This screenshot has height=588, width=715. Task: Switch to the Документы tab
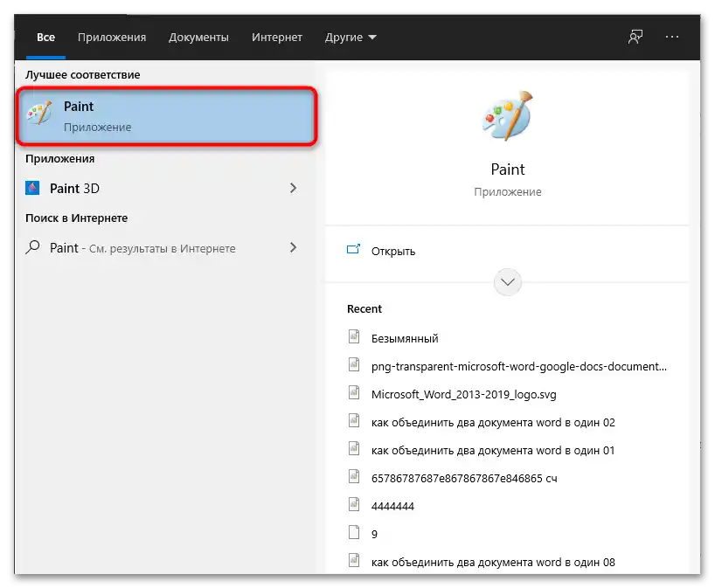click(x=198, y=38)
